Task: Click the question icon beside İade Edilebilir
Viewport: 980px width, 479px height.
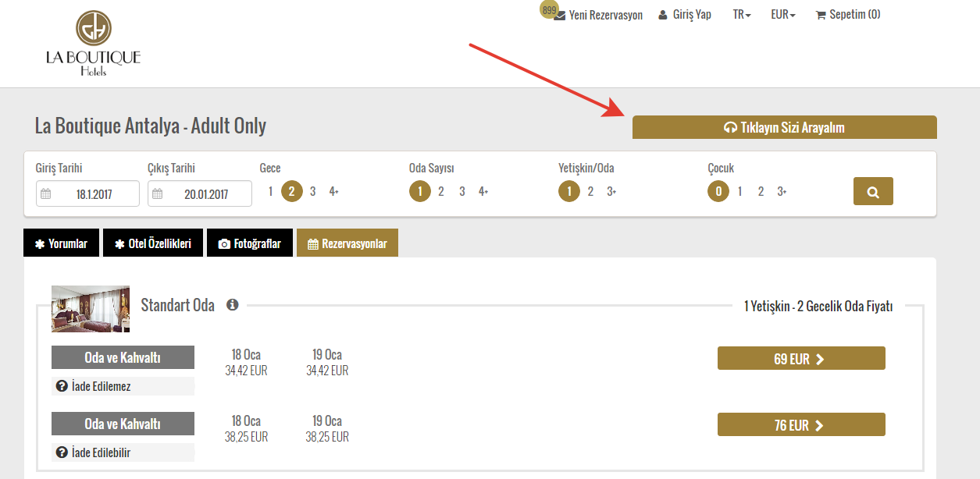Action: [62, 452]
